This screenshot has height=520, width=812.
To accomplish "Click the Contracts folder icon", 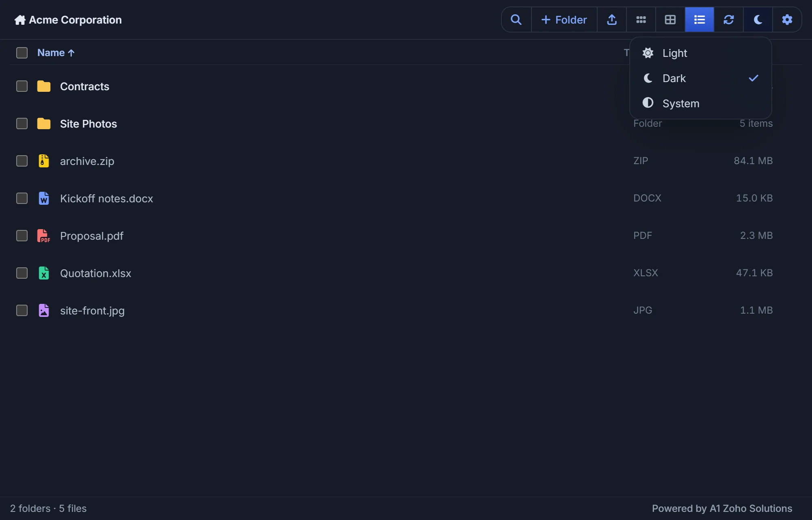I will 44,86.
